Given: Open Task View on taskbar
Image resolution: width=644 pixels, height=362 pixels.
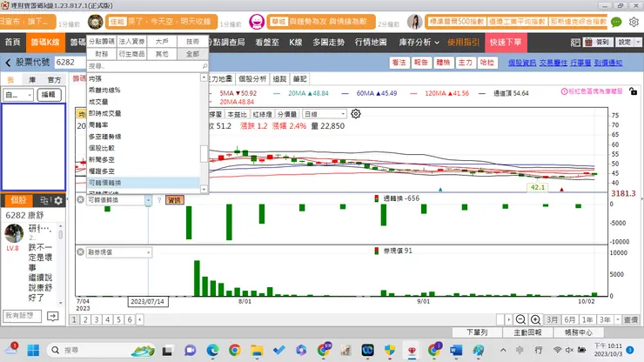Looking at the screenshot, I should (167, 351).
